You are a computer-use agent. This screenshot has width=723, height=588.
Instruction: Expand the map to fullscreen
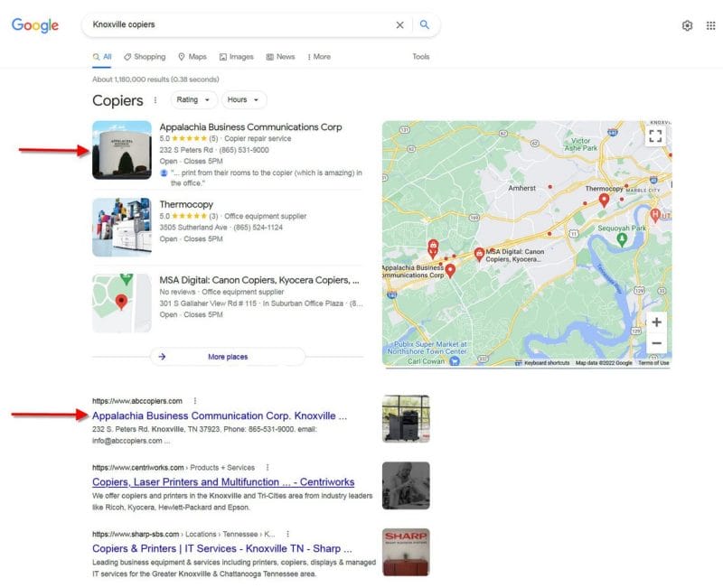(x=655, y=136)
